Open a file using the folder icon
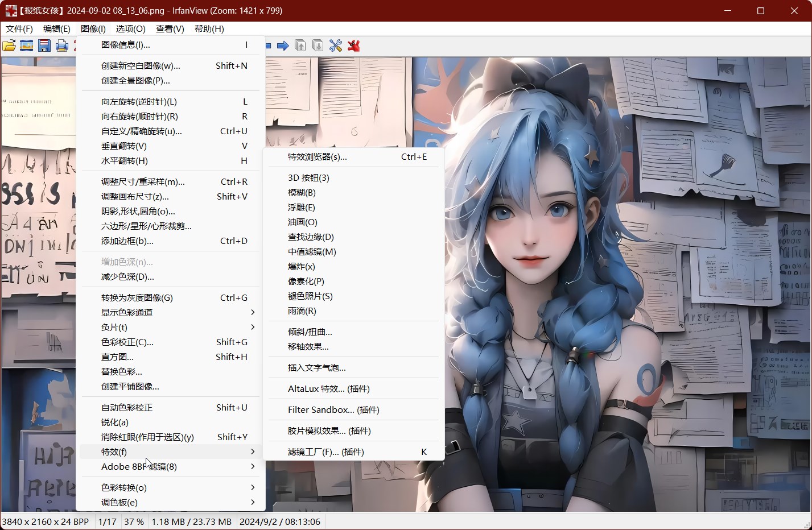The height and width of the screenshot is (530, 812). [x=9, y=45]
